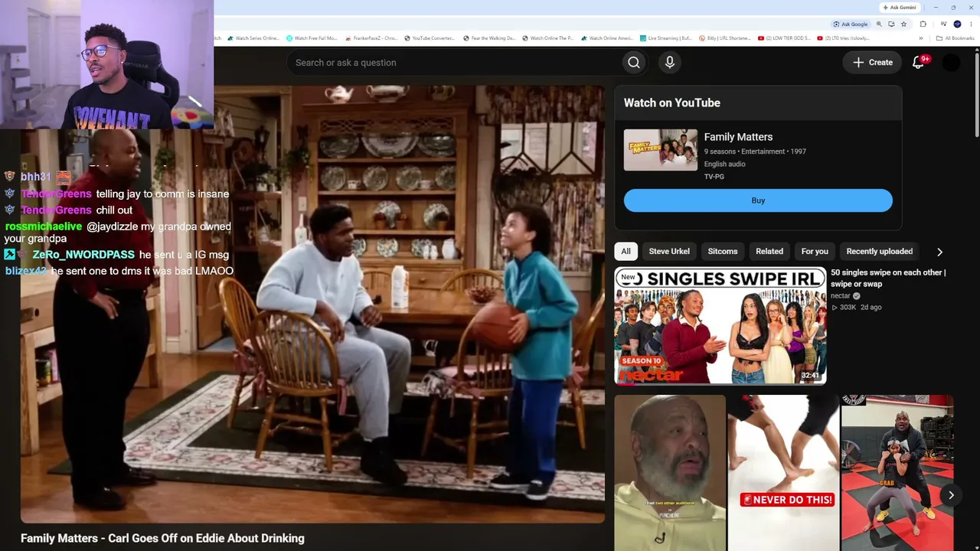Image resolution: width=980 pixels, height=551 pixels.
Task: Open the Chrome profile avatar
Action: (x=957, y=24)
